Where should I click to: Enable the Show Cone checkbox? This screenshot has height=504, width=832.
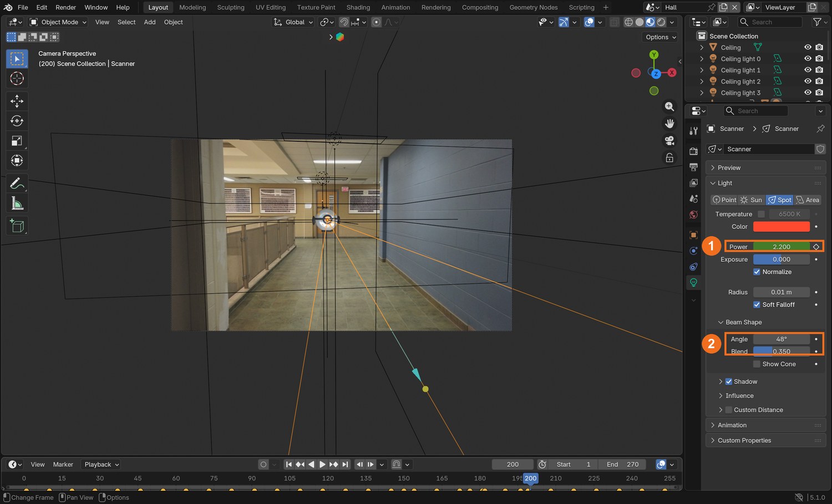757,364
